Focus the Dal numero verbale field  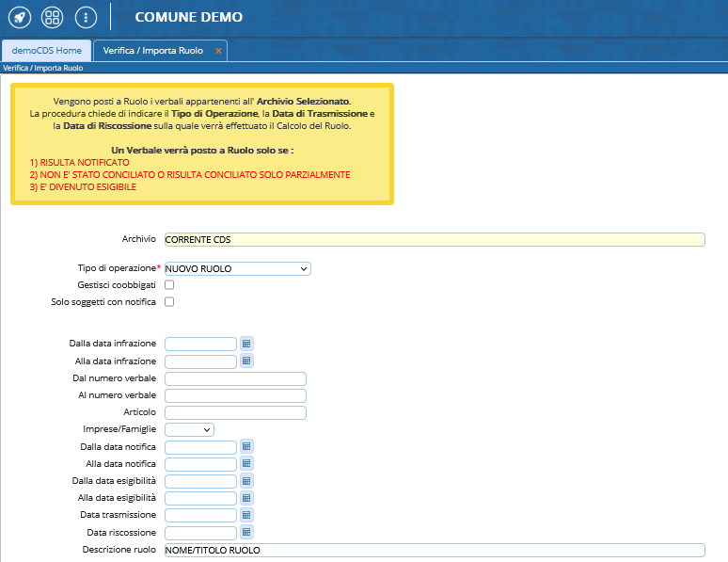[x=235, y=378]
